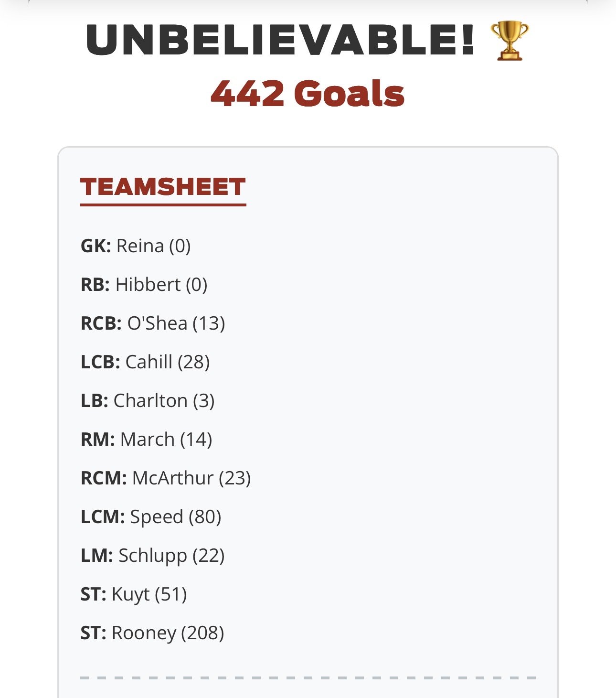
Task: Click striker Kuyt (51) entry
Action: [134, 594]
